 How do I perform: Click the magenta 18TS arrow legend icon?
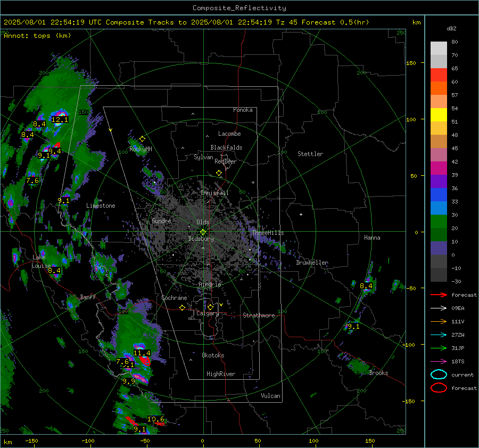439,362
